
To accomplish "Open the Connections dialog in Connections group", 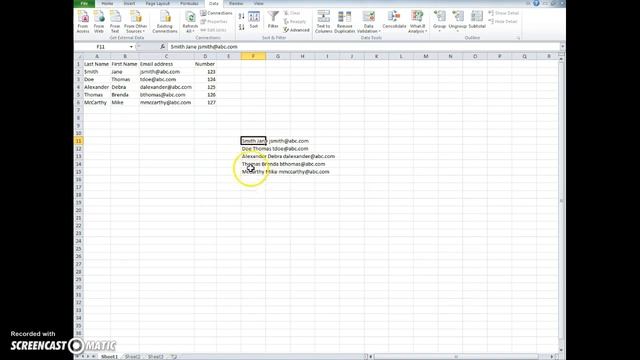I will click(216, 13).
